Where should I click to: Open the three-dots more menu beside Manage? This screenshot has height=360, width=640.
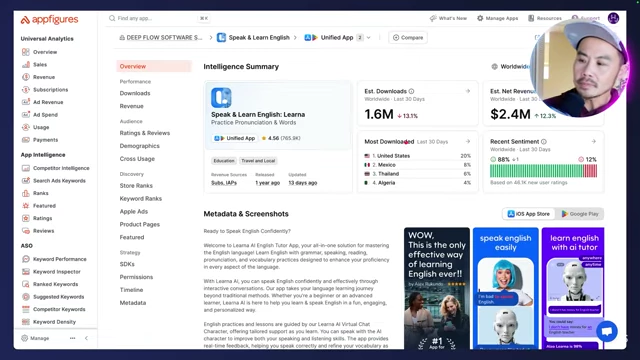tap(72, 338)
